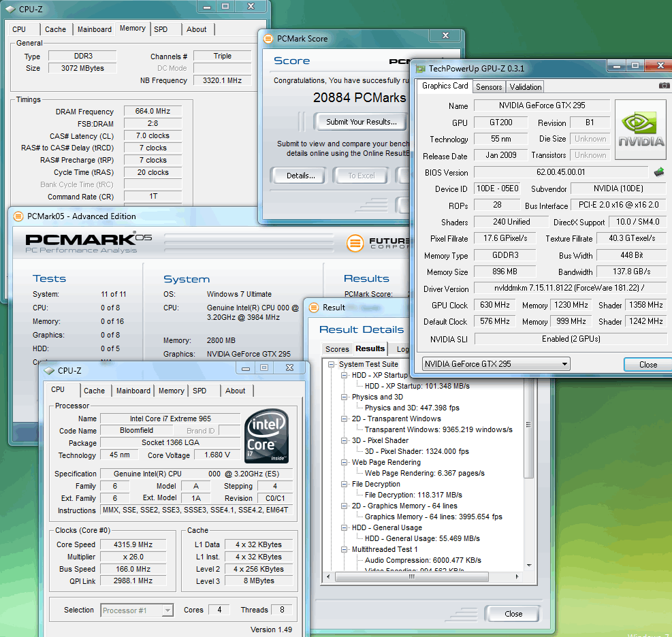Open the Validation tab in GPU-Z
The height and width of the screenshot is (637, 672).
coord(526,87)
